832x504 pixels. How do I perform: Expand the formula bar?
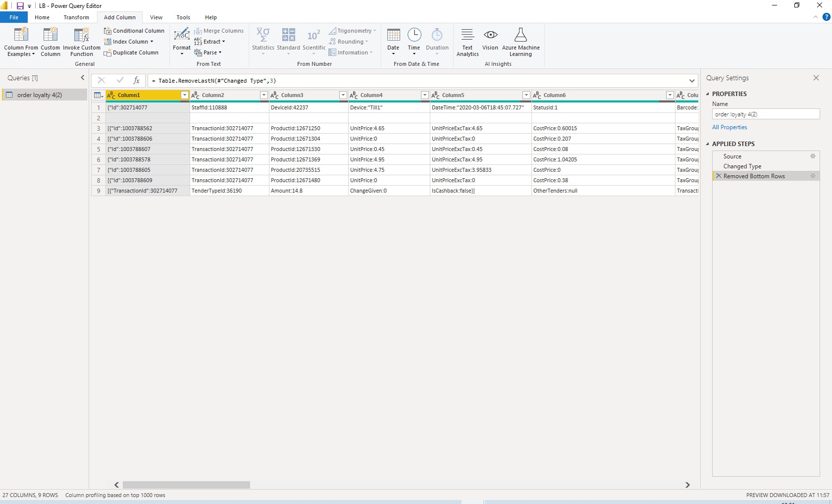coord(692,81)
